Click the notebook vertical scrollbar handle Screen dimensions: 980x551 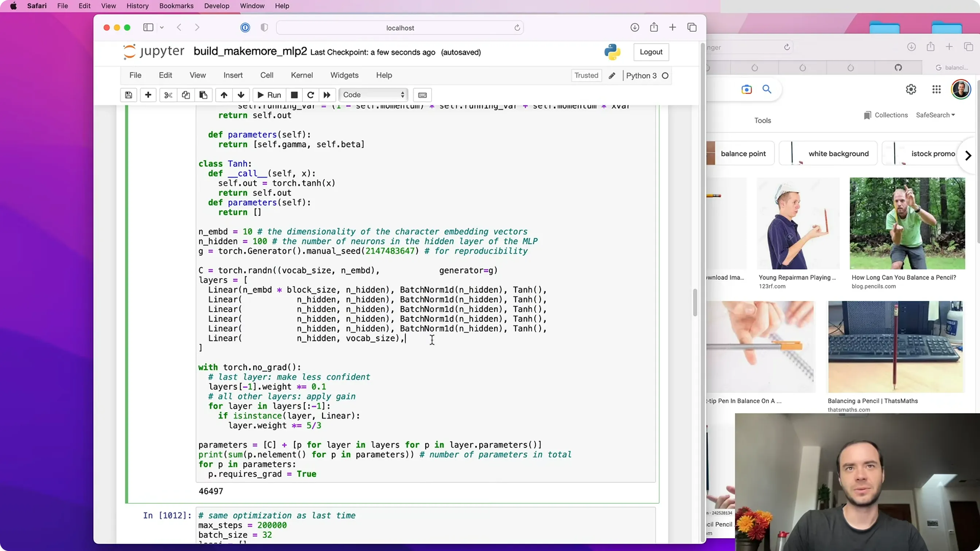coord(695,302)
